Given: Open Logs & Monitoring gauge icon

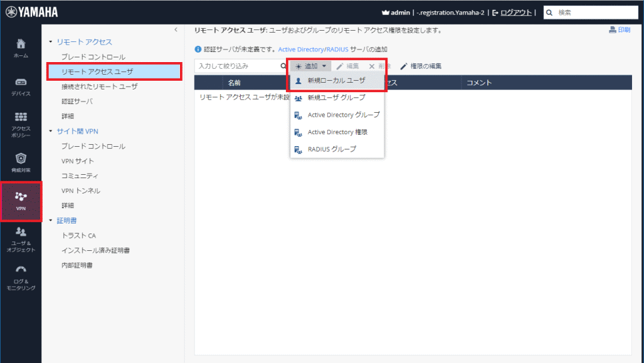Looking at the screenshot, I should click(21, 278).
